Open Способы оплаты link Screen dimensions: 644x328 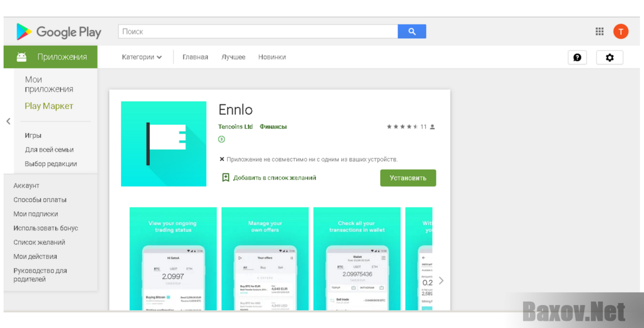(40, 200)
